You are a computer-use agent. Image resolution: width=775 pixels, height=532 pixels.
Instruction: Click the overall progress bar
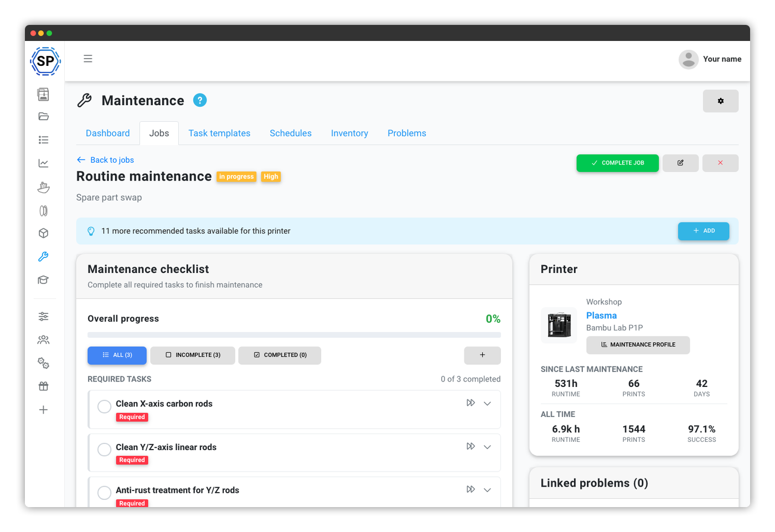pos(294,335)
